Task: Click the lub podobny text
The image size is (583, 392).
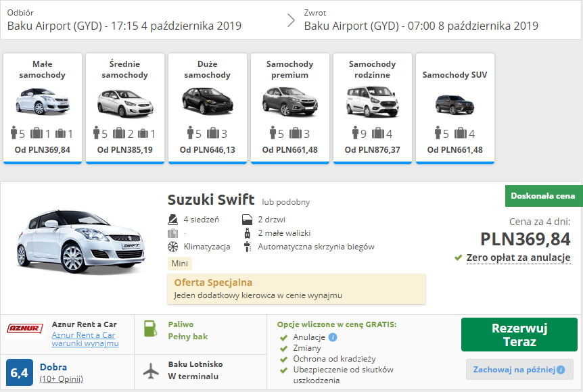Action: [286, 202]
